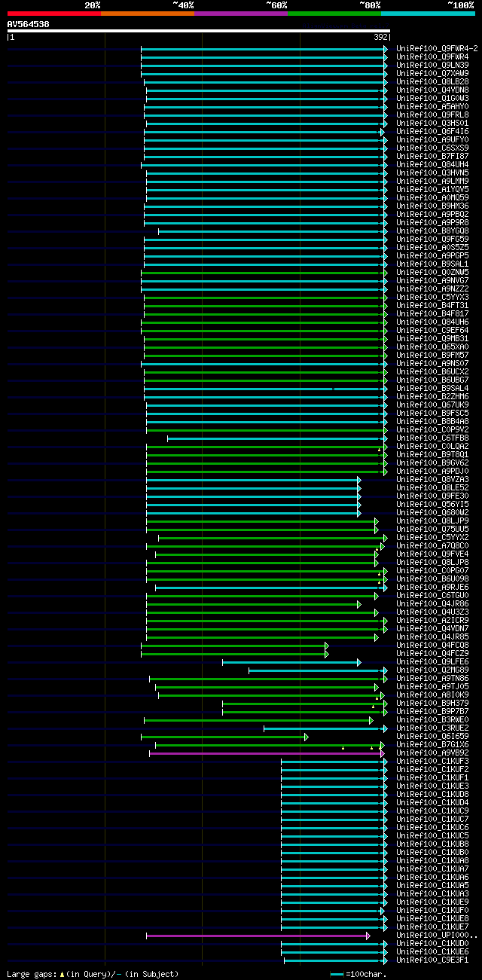Viewport: 482px width, 980px height.
Task: Open hit UniRef100_C3RUE2
Action: [x=432, y=728]
